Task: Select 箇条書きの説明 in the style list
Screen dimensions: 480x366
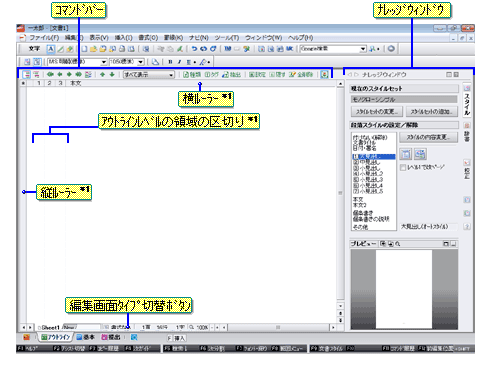Action: [371, 219]
